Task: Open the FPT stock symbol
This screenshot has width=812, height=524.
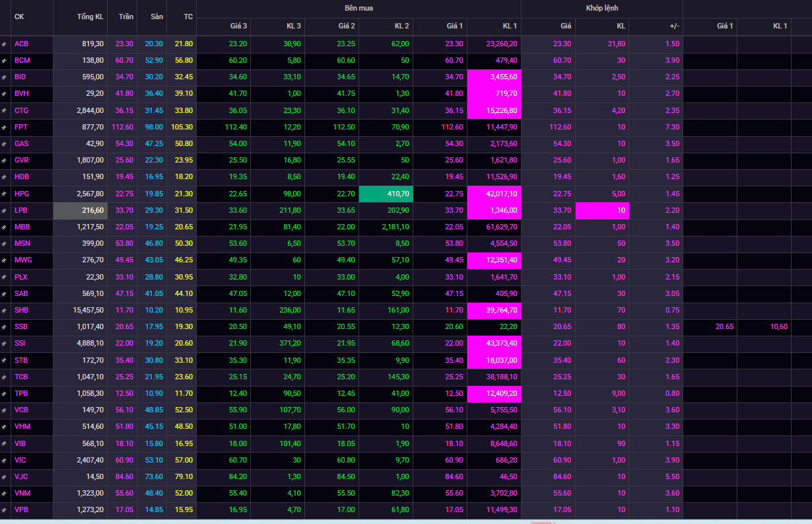Action: point(21,127)
